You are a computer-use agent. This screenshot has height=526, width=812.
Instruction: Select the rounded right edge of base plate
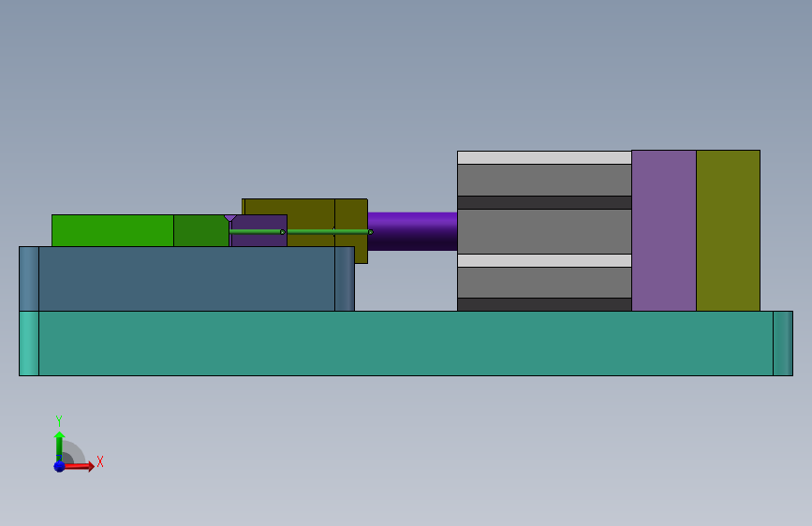pyautogui.click(x=783, y=343)
